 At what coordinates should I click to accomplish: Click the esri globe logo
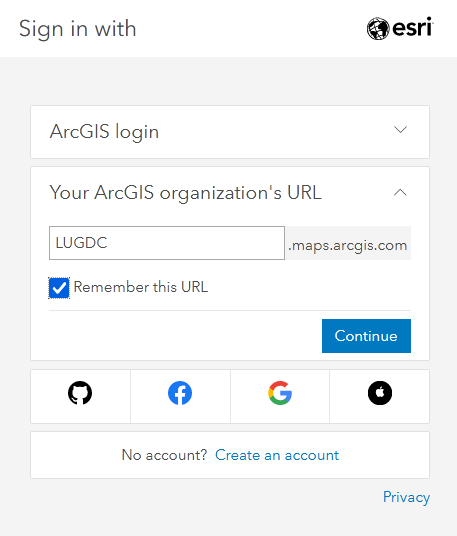coord(378,28)
